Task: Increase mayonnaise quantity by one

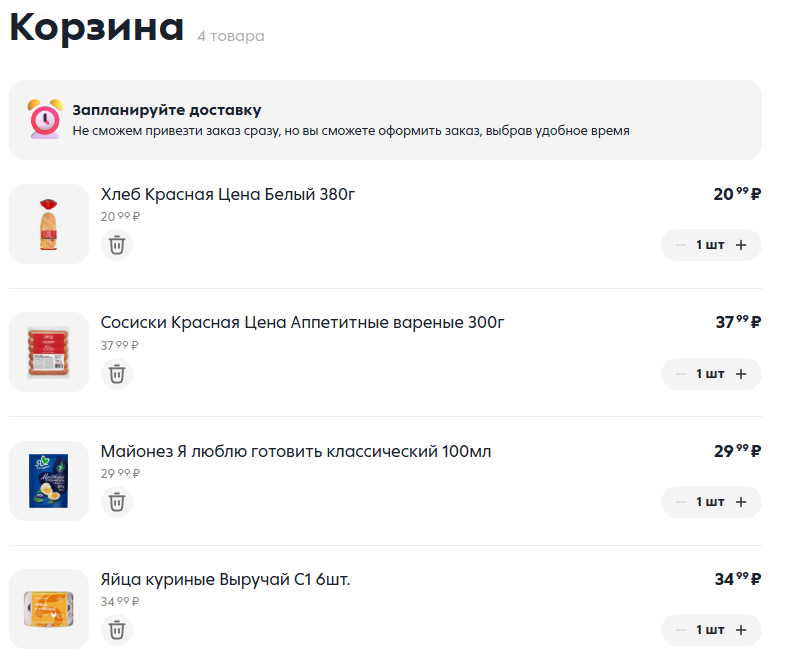Action: click(741, 502)
